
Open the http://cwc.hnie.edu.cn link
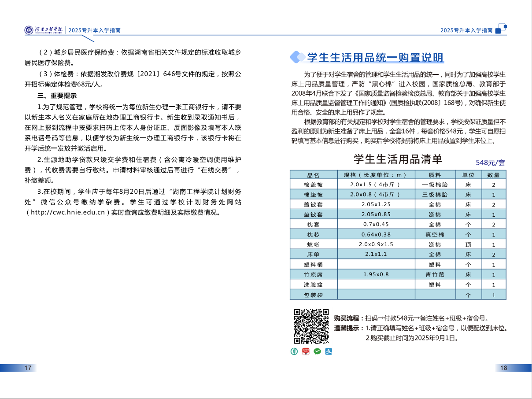coord(67,212)
